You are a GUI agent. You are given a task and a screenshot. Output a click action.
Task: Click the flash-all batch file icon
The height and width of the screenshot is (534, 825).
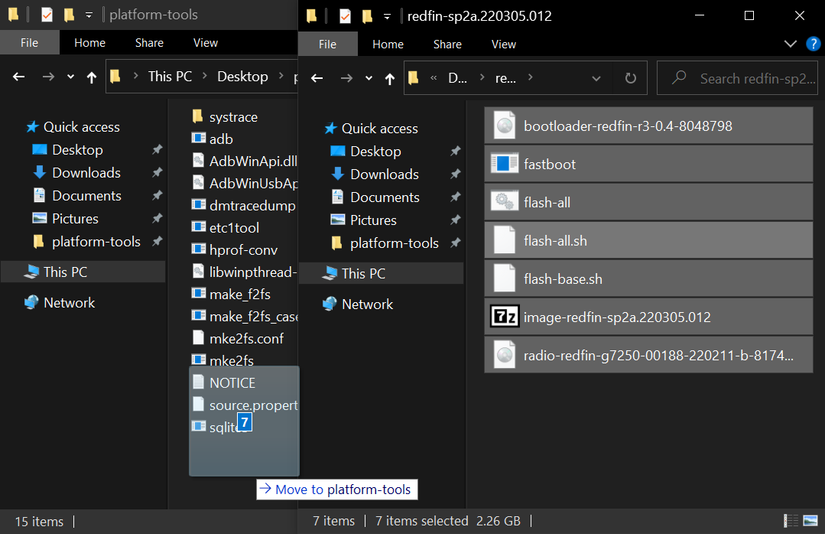pos(503,202)
